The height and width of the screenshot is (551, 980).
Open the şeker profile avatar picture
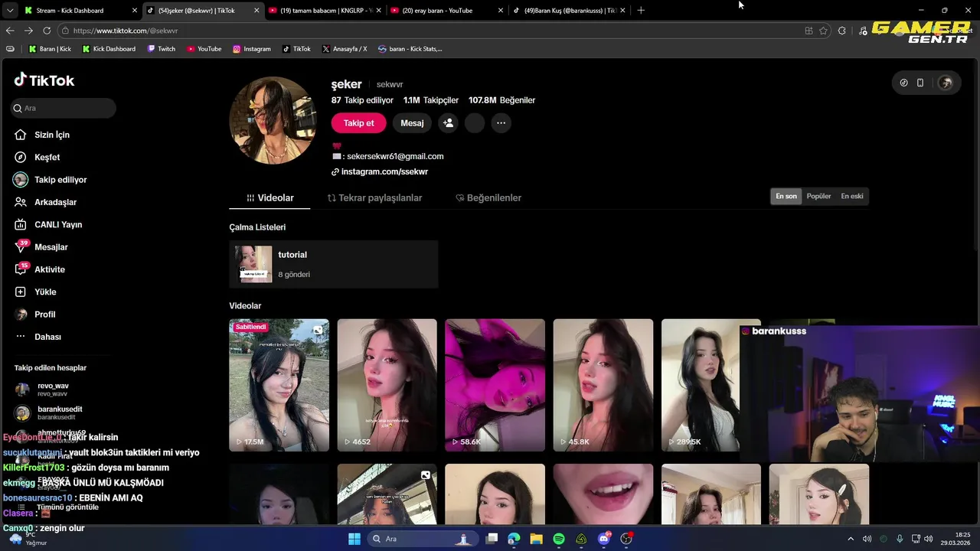click(273, 120)
